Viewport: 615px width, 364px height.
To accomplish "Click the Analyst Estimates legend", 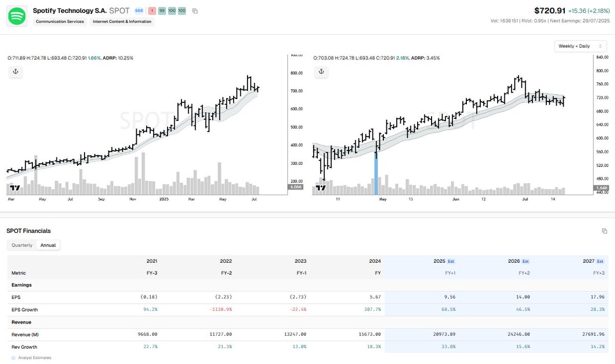I will click(x=31, y=358).
